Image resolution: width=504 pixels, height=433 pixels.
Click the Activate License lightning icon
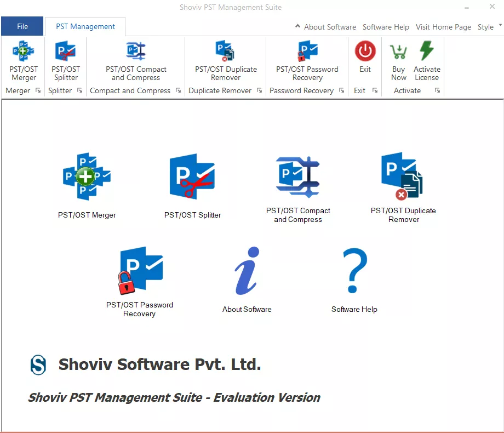(427, 50)
